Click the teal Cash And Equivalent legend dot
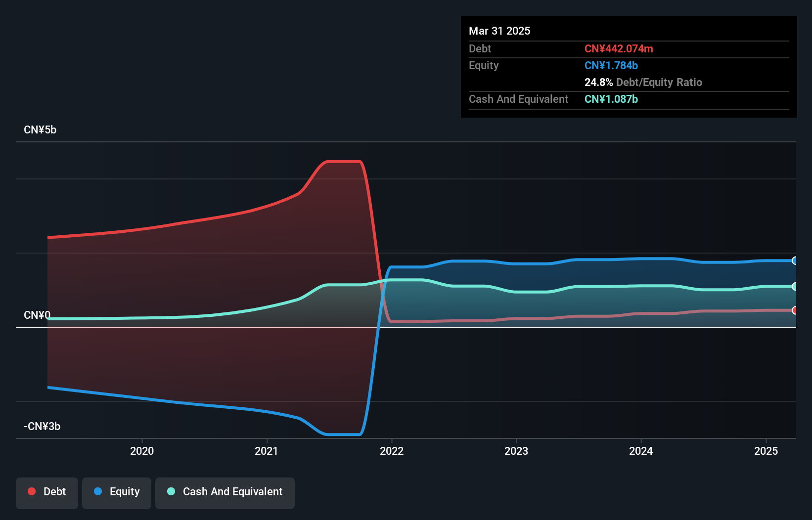Screen dimensions: 812x520 (x=171, y=491)
